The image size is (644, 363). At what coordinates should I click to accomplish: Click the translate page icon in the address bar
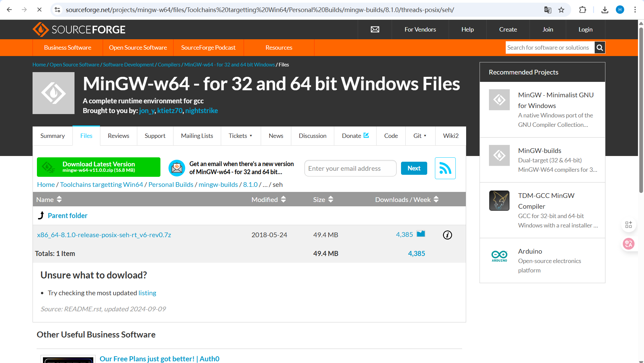(548, 10)
